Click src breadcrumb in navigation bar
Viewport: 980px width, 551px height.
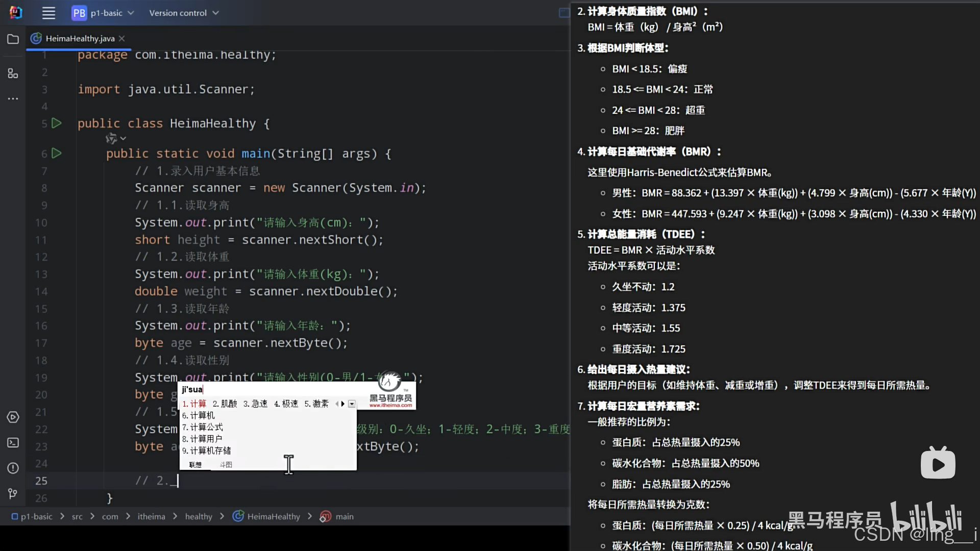(77, 516)
